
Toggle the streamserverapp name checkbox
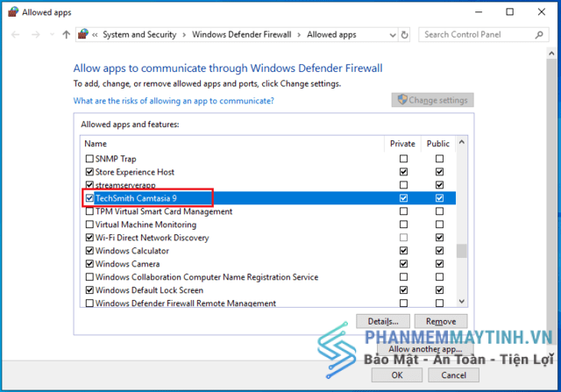89,185
